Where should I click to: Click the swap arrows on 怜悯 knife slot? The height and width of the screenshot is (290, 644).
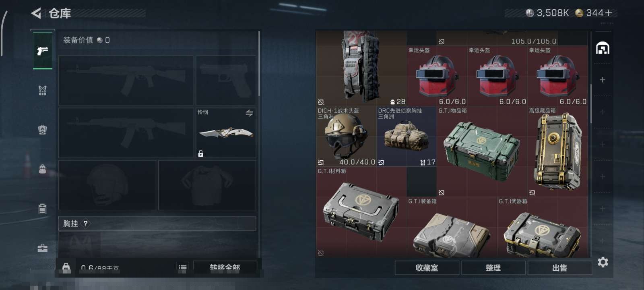point(249,113)
